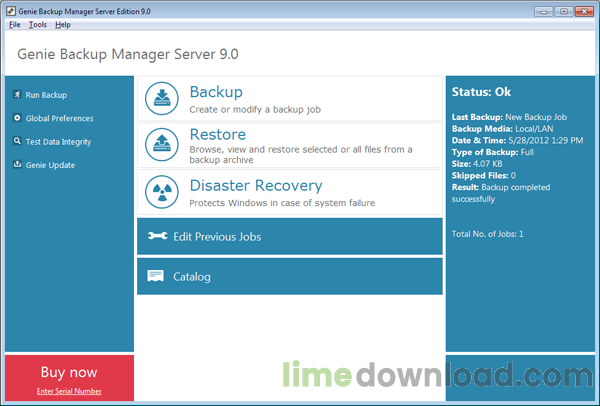Click the Backup download-to-drive circle icon
The image size is (600, 406).
click(x=161, y=98)
